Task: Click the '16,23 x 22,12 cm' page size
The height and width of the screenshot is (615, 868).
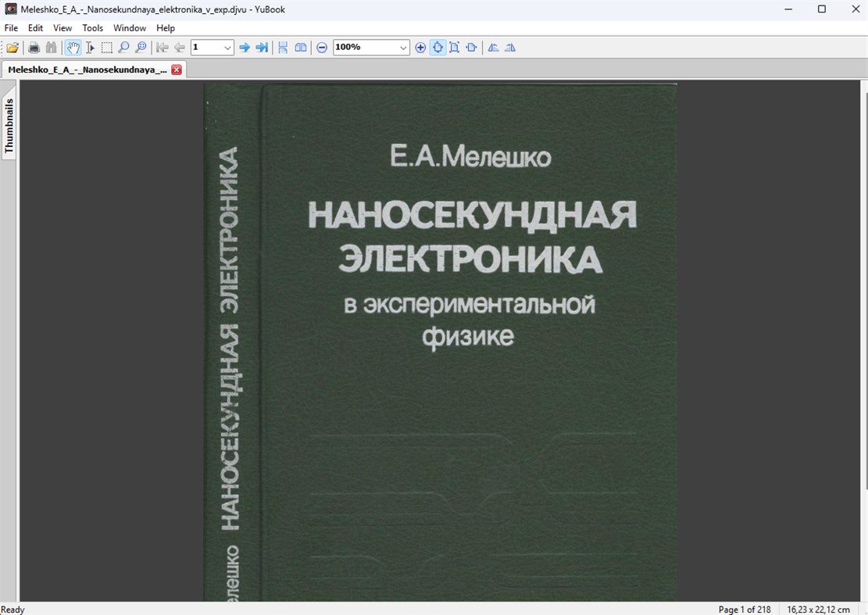Action: click(x=818, y=609)
